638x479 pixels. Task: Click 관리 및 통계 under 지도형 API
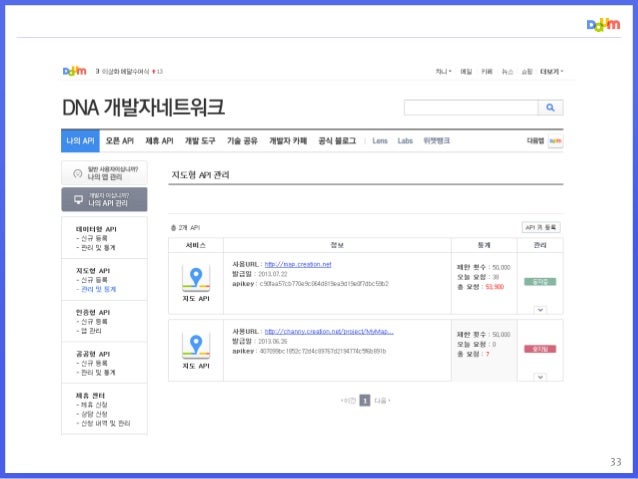point(96,289)
